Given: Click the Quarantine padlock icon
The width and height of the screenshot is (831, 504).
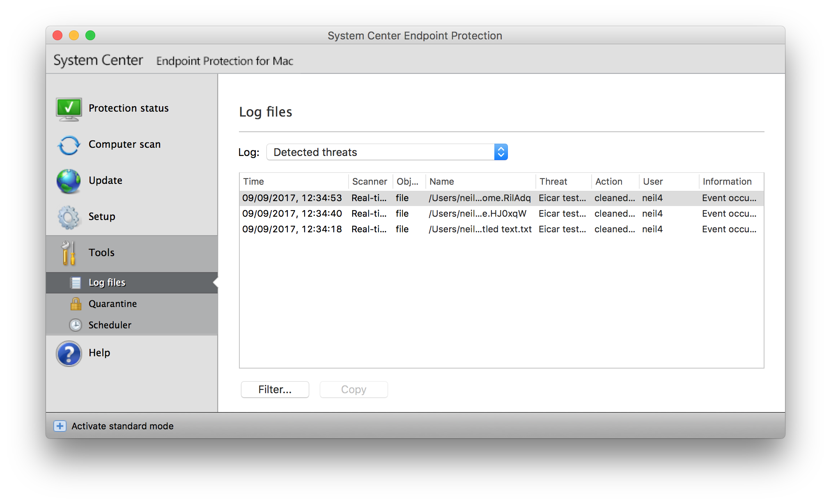Looking at the screenshot, I should (x=76, y=304).
